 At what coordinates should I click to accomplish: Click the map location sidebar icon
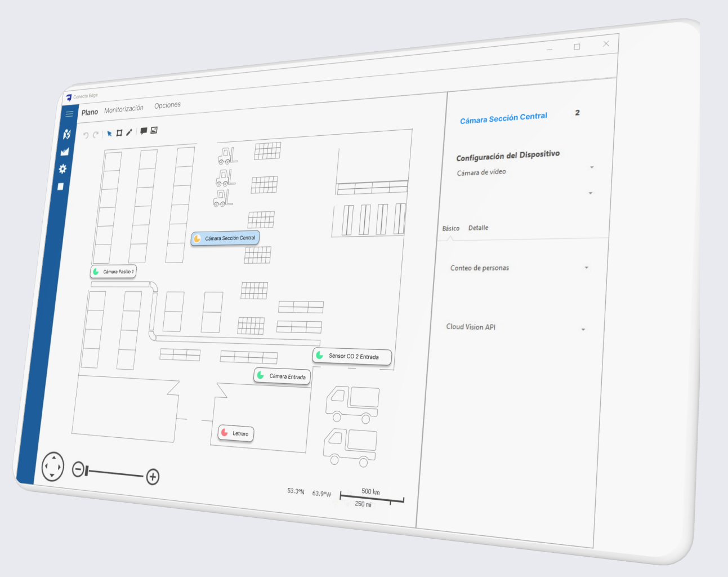[x=66, y=134]
